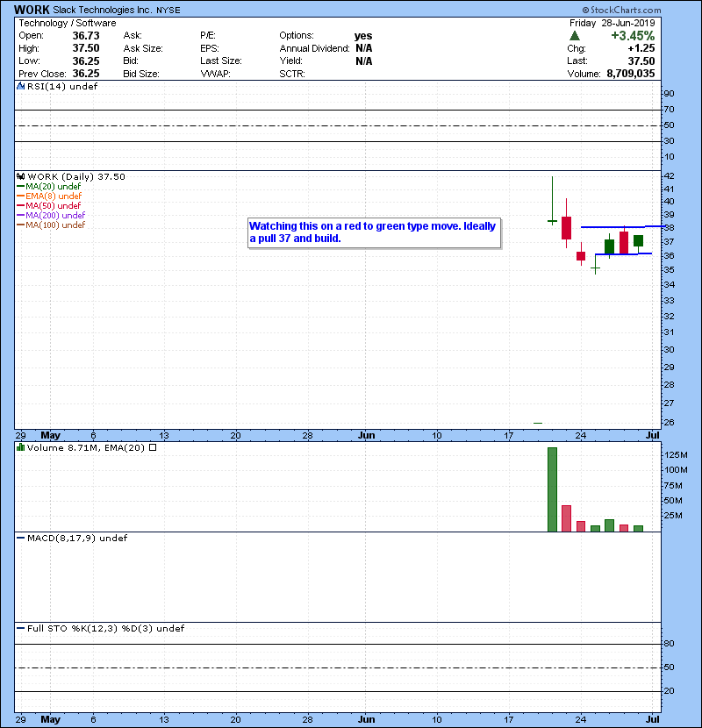The width and height of the screenshot is (702, 728).
Task: Click the Annual Dividend label
Action: coord(314,48)
